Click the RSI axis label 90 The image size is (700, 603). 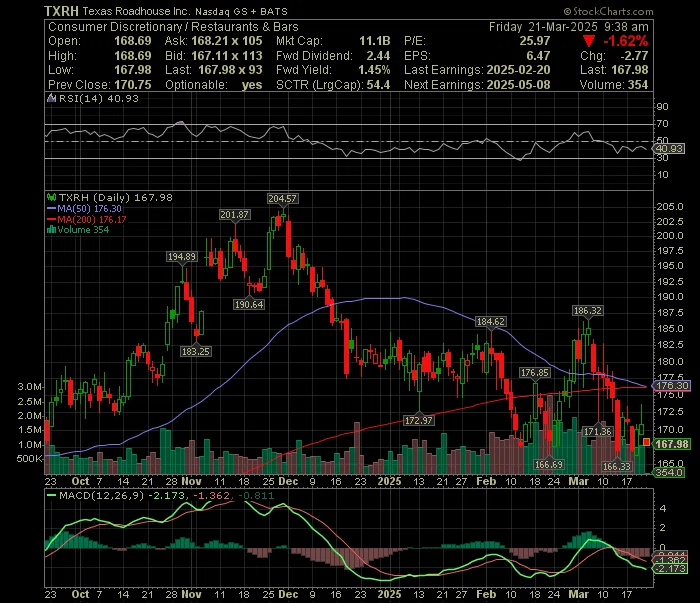[x=662, y=107]
